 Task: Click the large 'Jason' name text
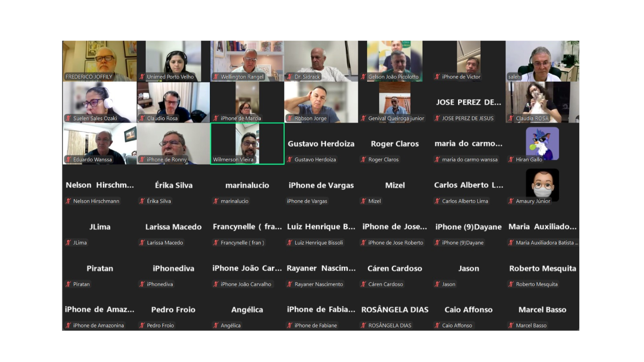(469, 268)
